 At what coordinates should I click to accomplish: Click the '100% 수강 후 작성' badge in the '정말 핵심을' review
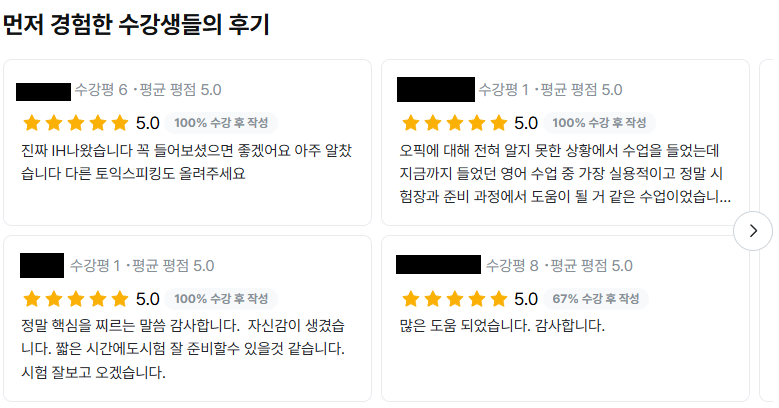click(221, 299)
